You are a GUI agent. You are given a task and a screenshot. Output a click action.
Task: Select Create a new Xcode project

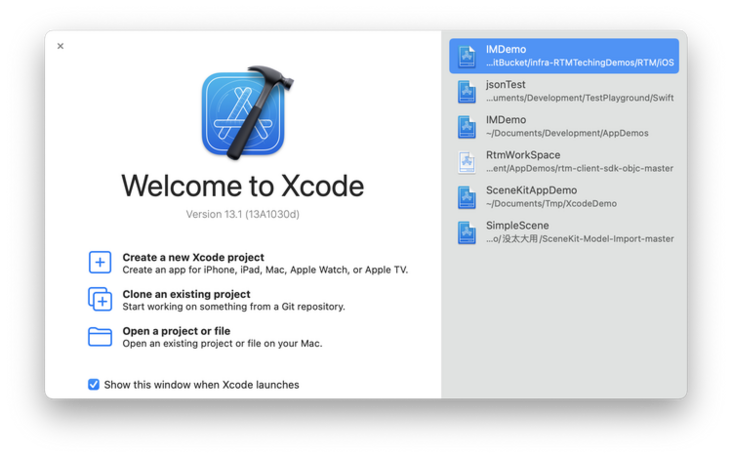(193, 257)
